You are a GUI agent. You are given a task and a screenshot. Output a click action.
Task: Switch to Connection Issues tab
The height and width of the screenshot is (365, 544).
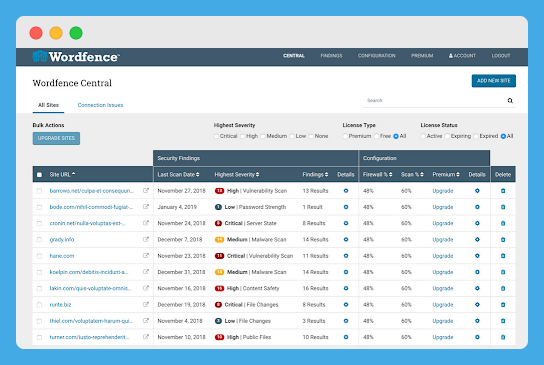coord(100,105)
